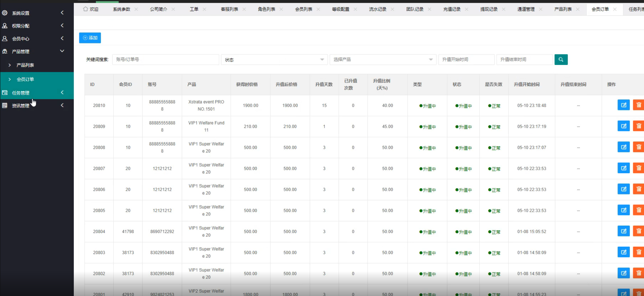Click edit icon for order 20807
The height and width of the screenshot is (296, 644).
click(623, 168)
